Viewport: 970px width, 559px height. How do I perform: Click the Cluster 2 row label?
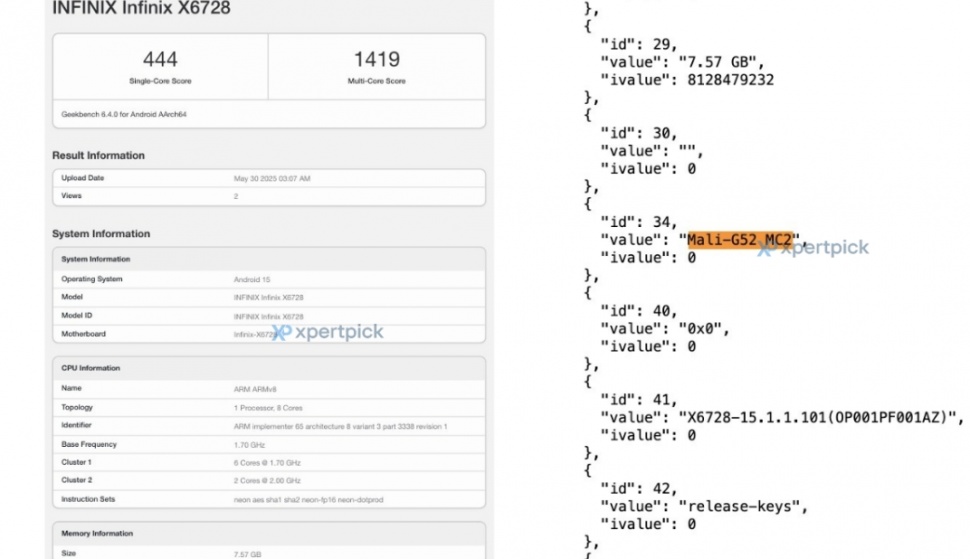point(76,480)
